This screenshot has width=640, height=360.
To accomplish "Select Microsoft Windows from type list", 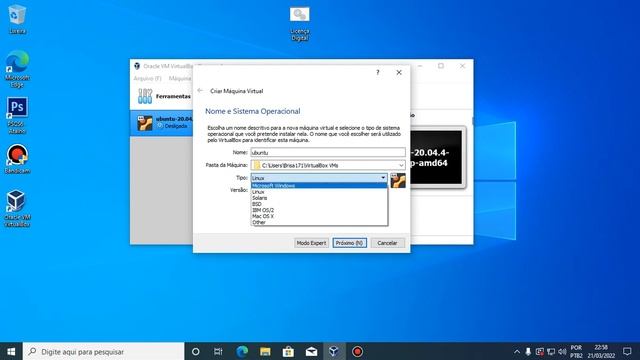I will pos(319,186).
